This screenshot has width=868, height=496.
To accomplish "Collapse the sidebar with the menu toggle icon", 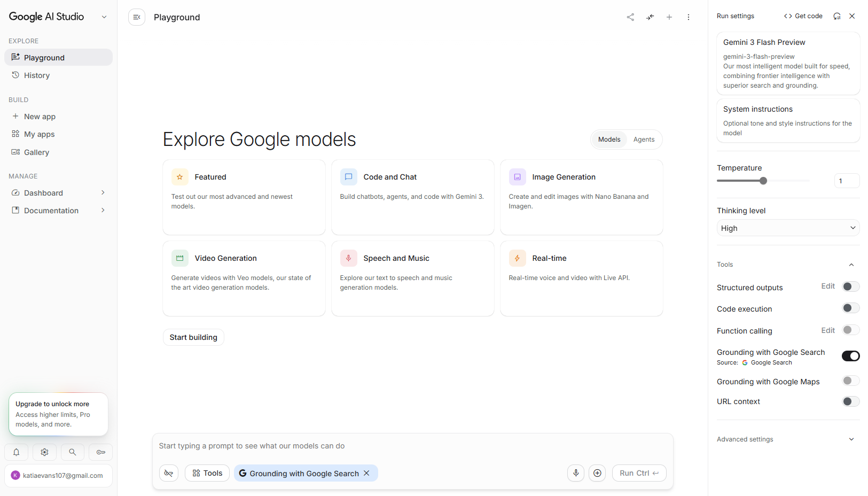I will 137,17.
